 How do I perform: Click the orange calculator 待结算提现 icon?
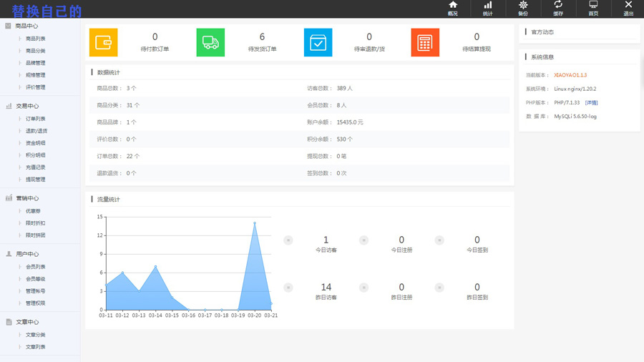tap(425, 42)
